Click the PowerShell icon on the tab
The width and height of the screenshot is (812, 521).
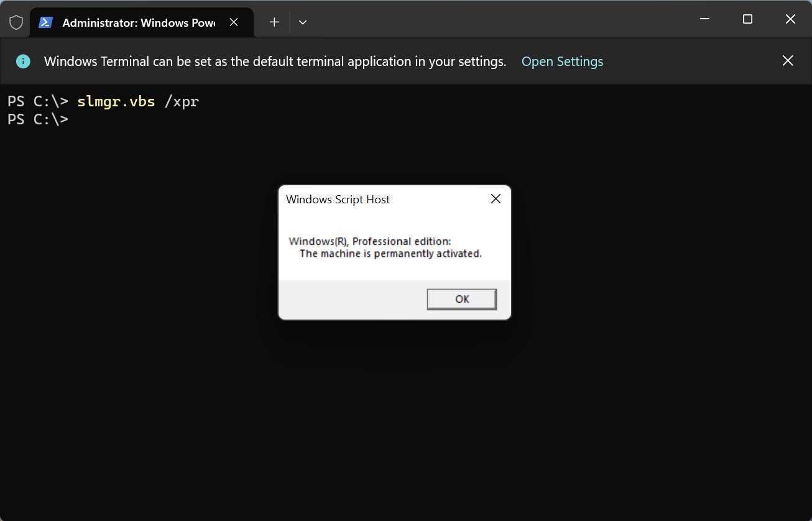[x=45, y=22]
